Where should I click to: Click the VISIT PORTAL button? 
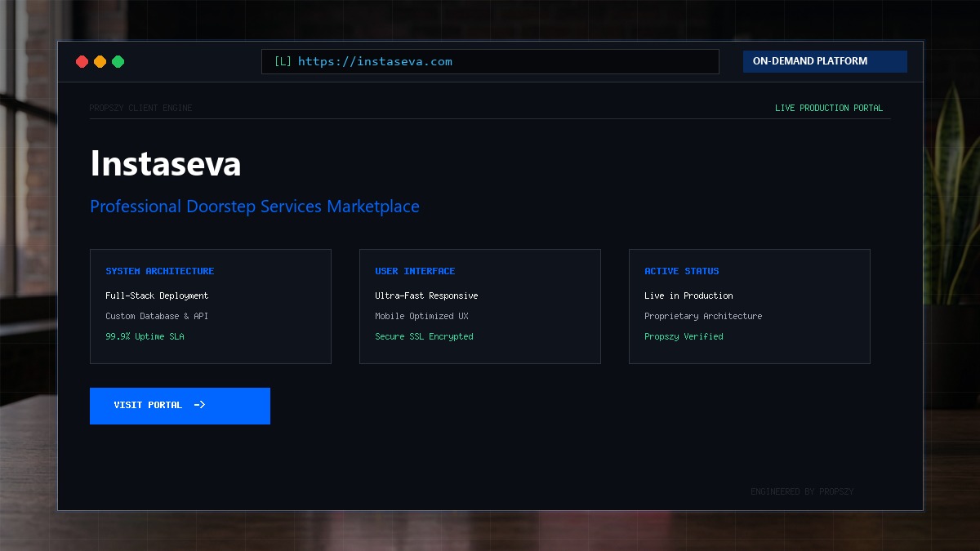180,406
